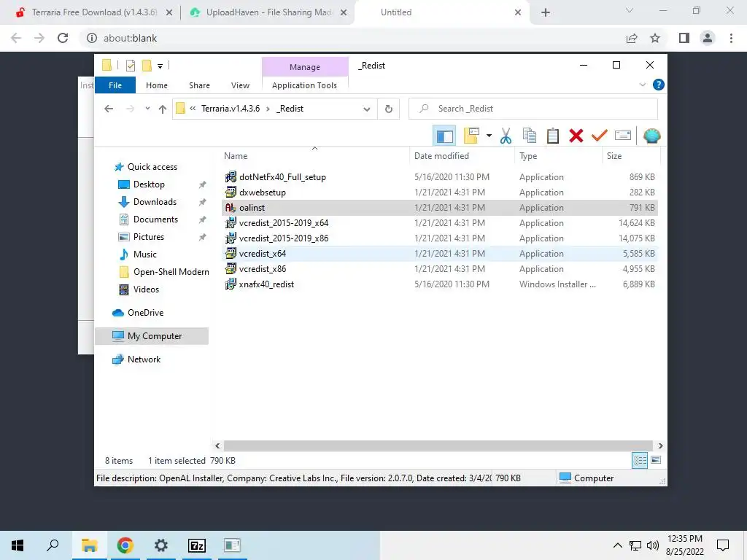Switch to details view in status bar
The height and width of the screenshot is (560, 747).
pos(640,461)
